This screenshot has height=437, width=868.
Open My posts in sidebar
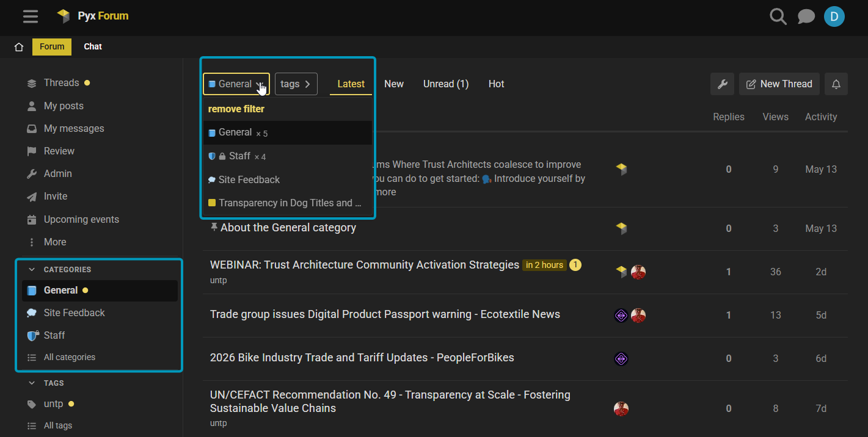64,106
